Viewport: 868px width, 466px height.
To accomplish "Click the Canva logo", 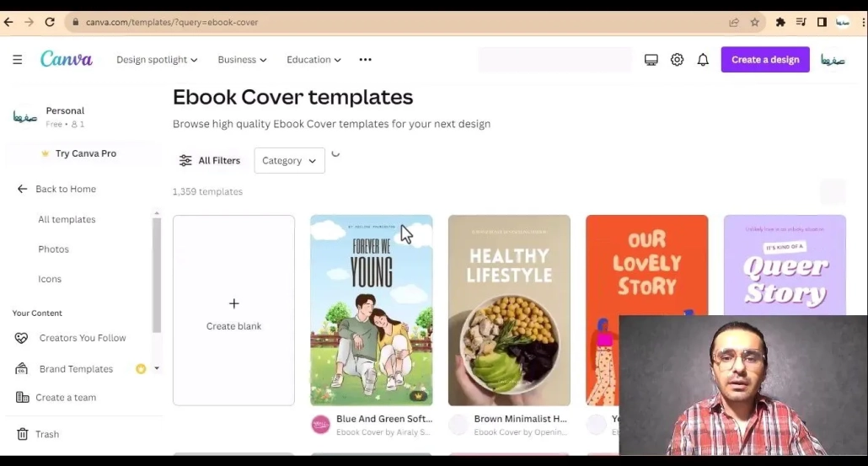I will pos(67,59).
